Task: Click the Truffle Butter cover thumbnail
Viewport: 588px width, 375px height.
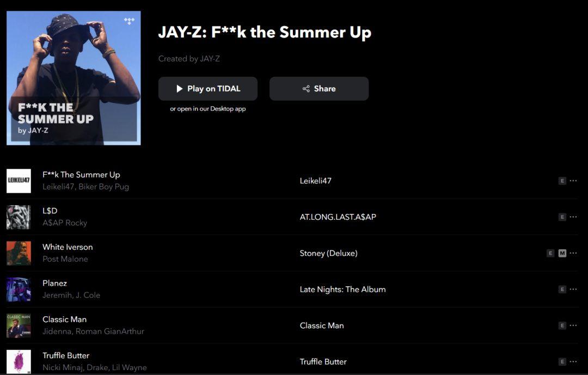Action: pos(19,361)
